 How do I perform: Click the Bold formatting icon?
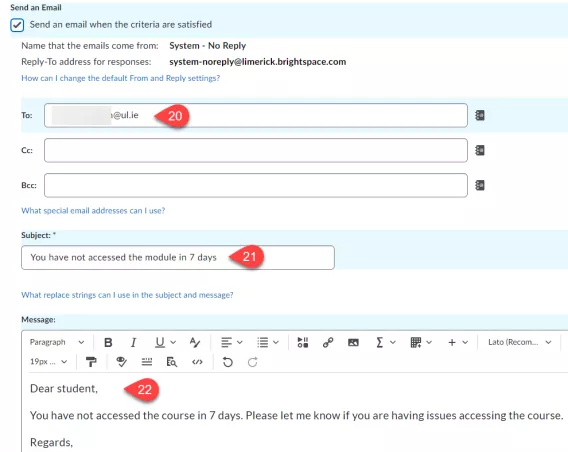tap(108, 342)
